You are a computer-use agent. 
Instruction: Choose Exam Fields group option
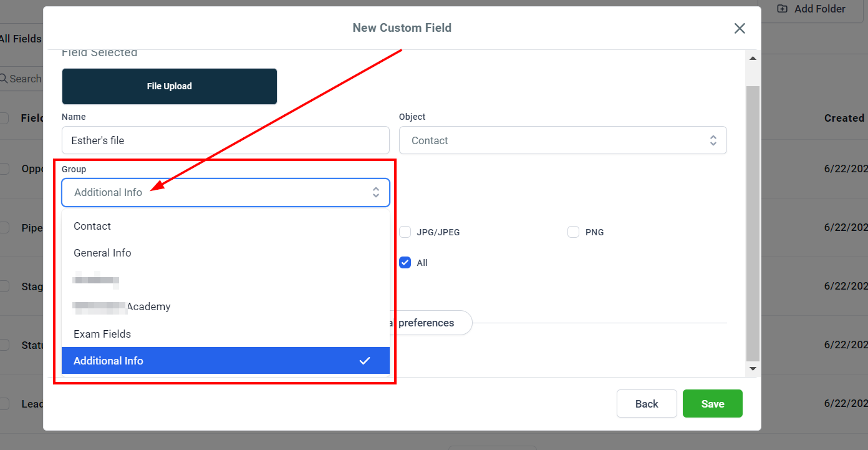tap(226, 334)
